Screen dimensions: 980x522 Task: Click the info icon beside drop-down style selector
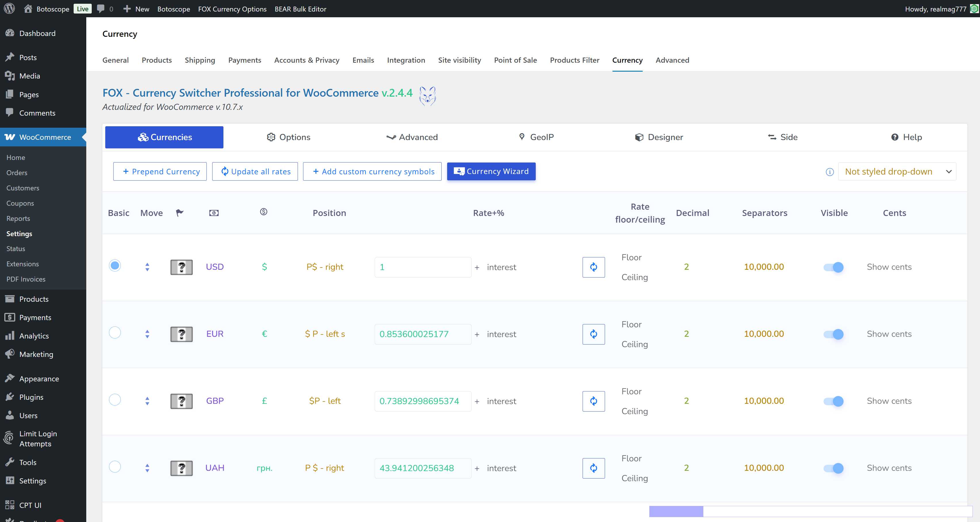829,172
